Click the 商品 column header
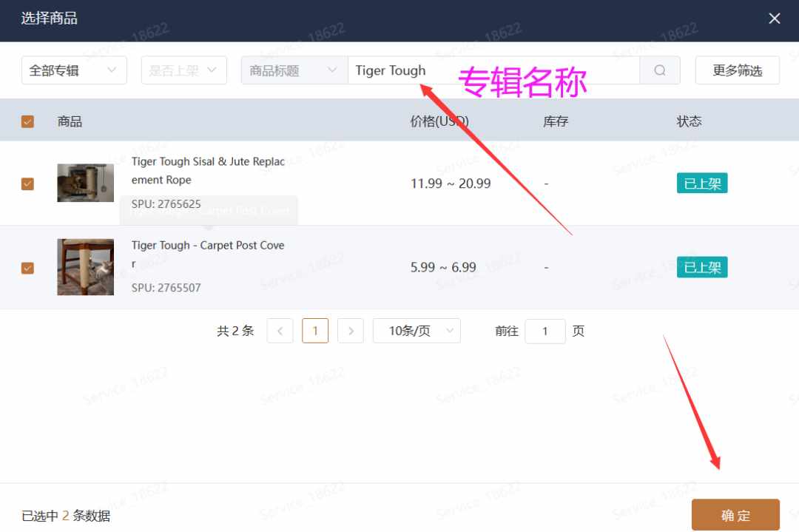The height and width of the screenshot is (532, 799). click(70, 121)
